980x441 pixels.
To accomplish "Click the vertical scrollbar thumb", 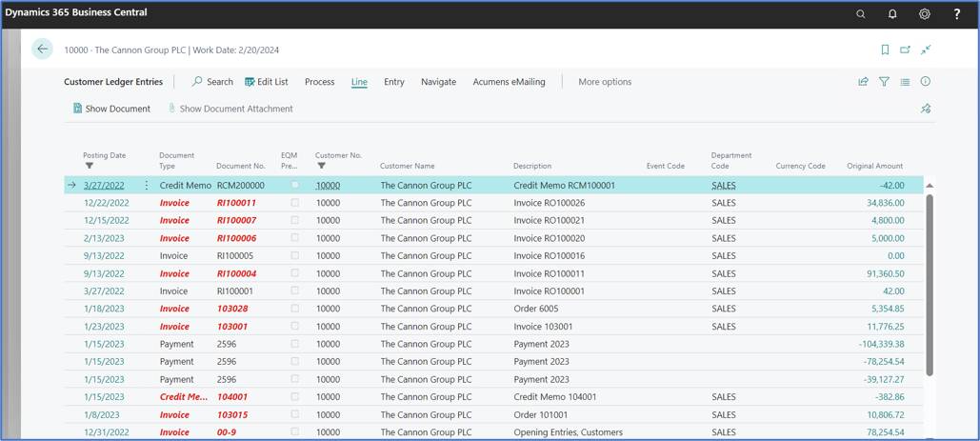I will point(929,284).
